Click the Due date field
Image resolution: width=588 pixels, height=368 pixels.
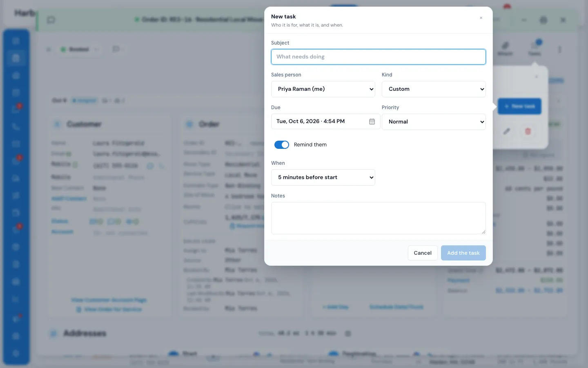[325, 121]
